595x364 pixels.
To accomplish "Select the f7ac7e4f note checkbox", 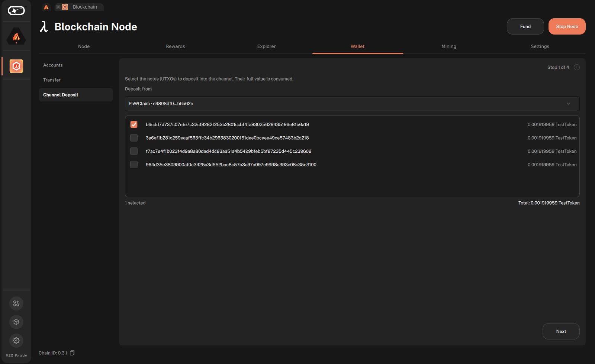I will (134, 151).
